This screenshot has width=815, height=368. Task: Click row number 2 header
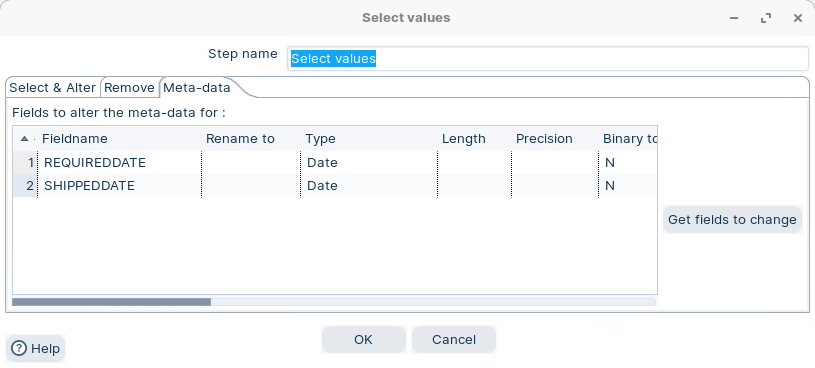tap(25, 186)
